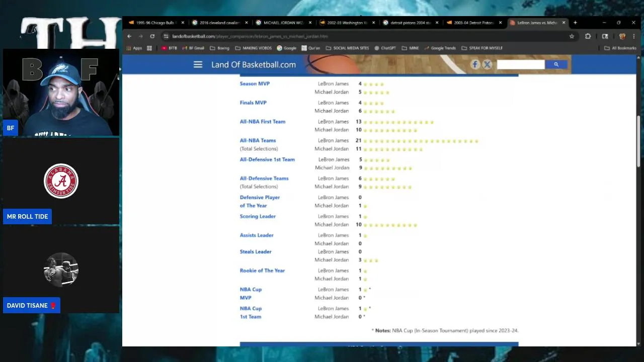Expand the MAKING VIDEOS bookmarks folder

253,48
